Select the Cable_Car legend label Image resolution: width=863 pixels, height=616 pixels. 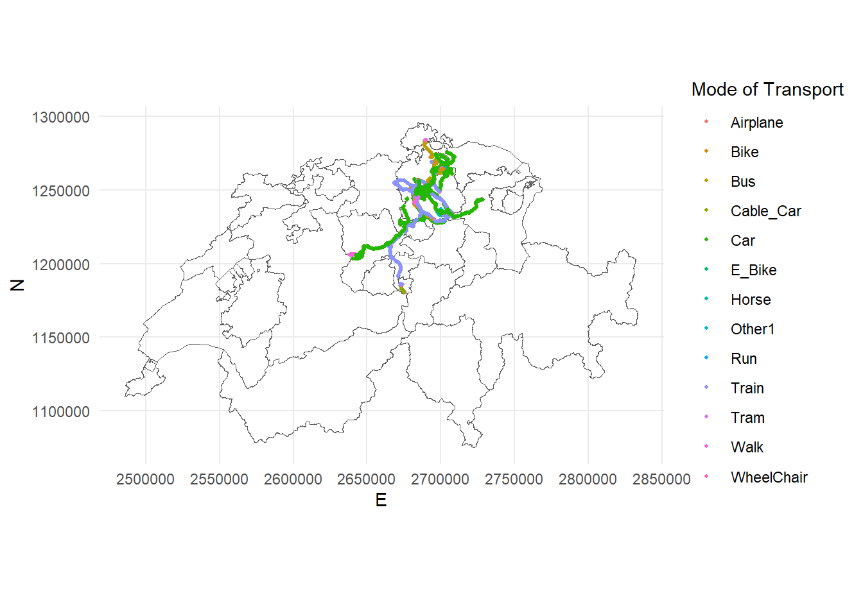765,211
